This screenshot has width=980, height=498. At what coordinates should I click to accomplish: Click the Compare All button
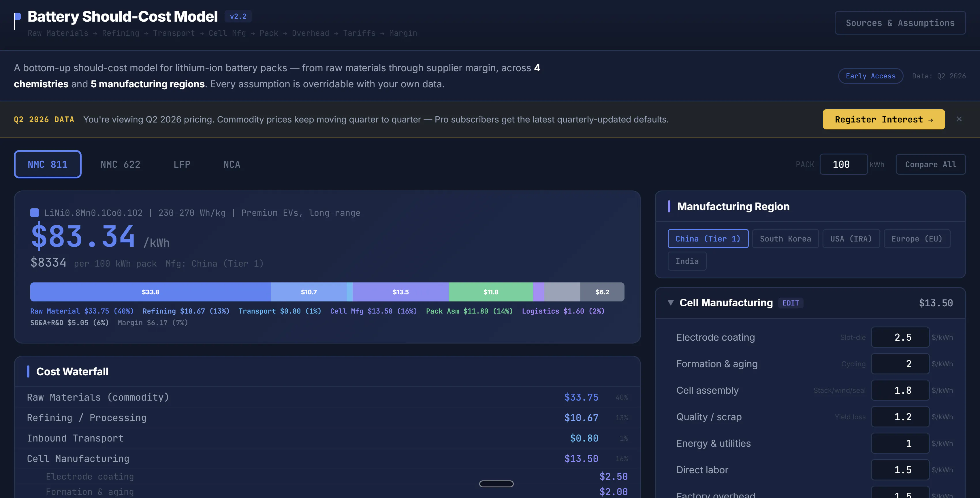click(930, 164)
